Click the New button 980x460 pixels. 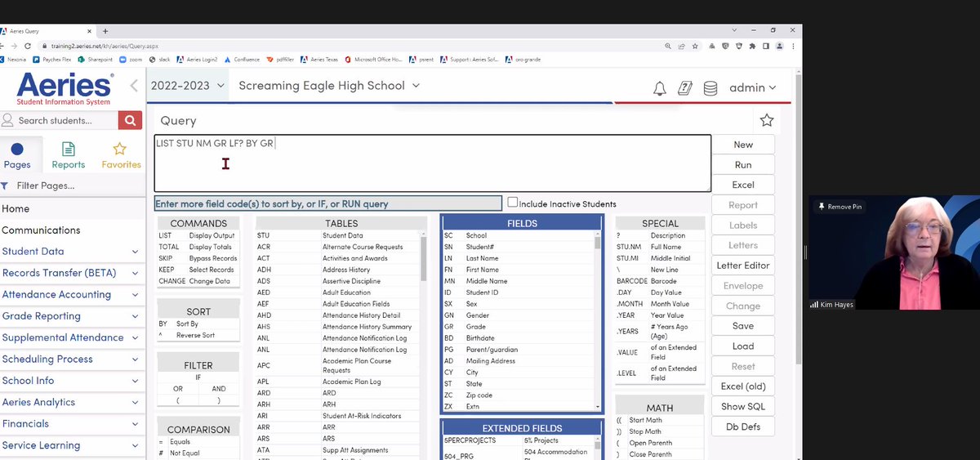click(x=743, y=145)
